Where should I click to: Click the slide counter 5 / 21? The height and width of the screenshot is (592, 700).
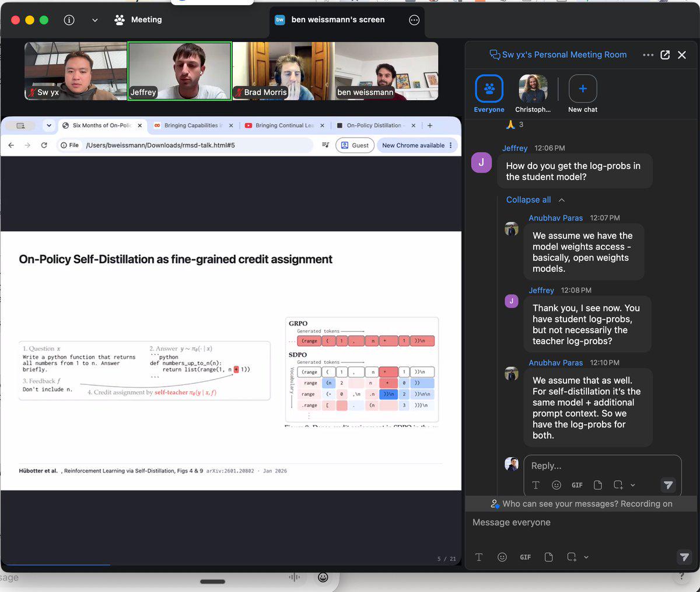coord(446,559)
